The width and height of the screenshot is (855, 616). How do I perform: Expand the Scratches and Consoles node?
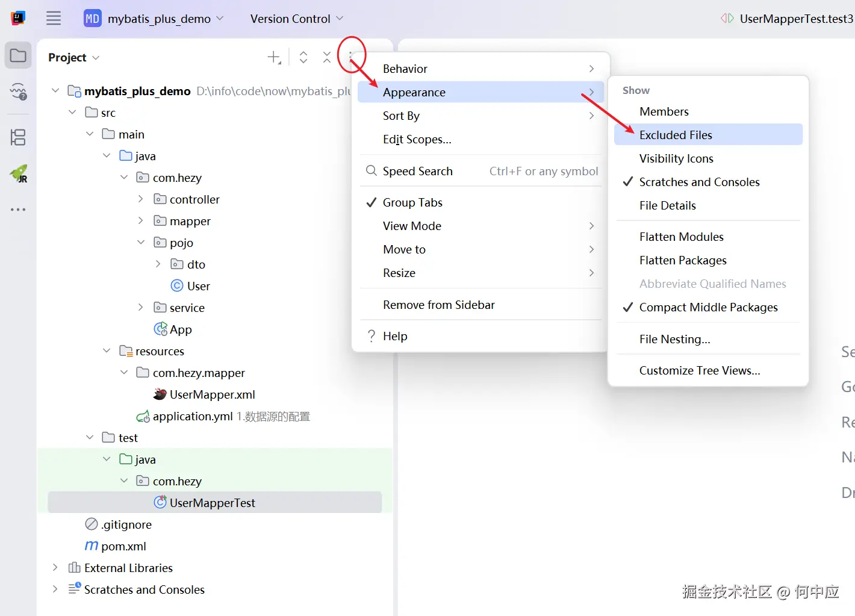click(x=55, y=589)
